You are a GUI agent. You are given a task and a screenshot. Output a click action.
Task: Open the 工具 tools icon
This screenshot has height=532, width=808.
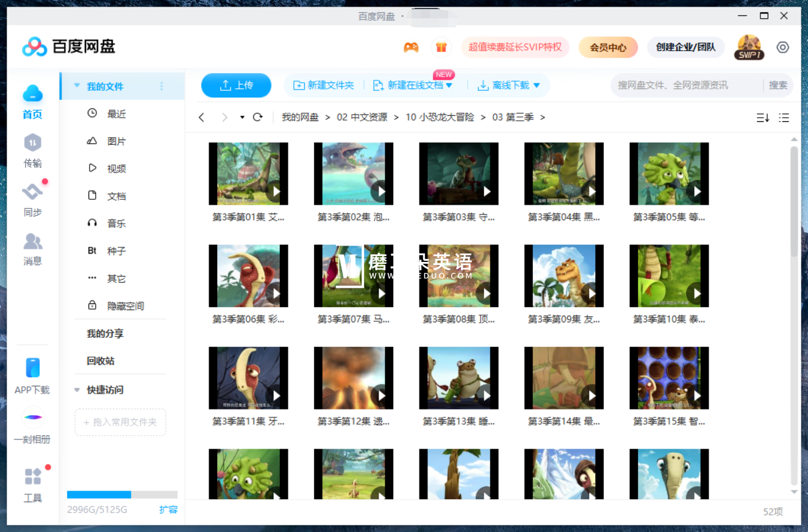click(x=33, y=485)
